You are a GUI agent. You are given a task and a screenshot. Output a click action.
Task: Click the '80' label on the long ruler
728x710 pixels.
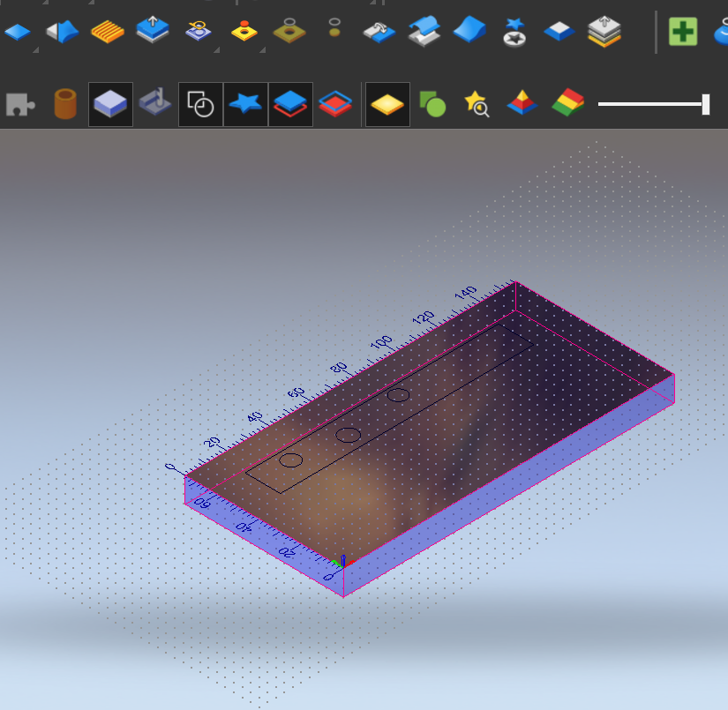click(x=339, y=368)
